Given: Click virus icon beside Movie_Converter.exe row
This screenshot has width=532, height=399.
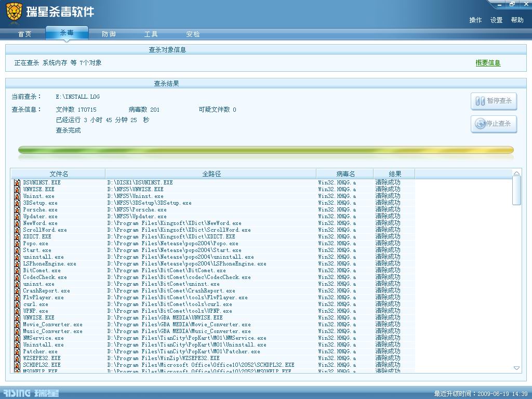Looking at the screenshot, I should 17,325.
